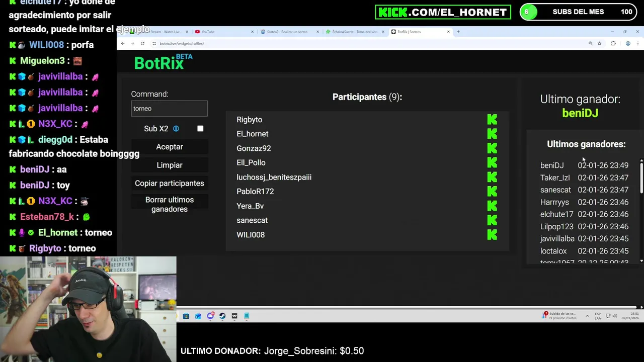
Task: Click the system tray volume icon
Action: [x=615, y=316]
